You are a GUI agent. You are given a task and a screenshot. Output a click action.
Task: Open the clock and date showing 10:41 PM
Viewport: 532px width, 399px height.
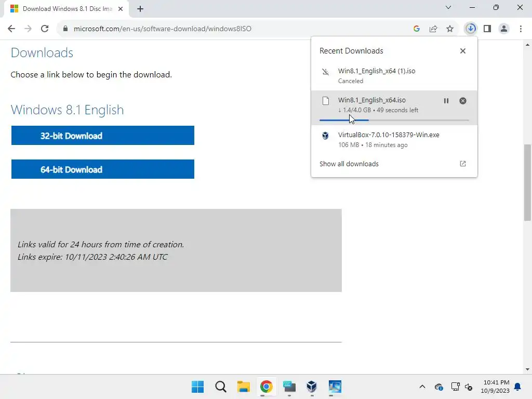[495, 387]
